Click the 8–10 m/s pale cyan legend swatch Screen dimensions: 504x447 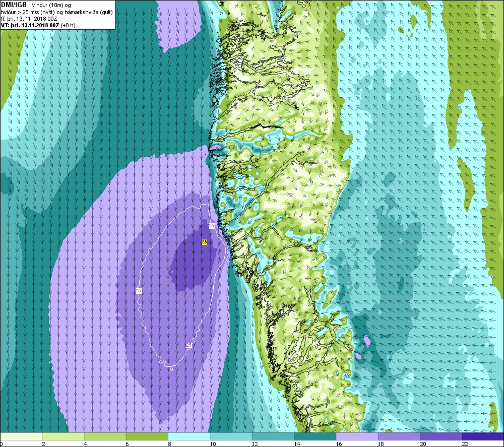pos(189,436)
